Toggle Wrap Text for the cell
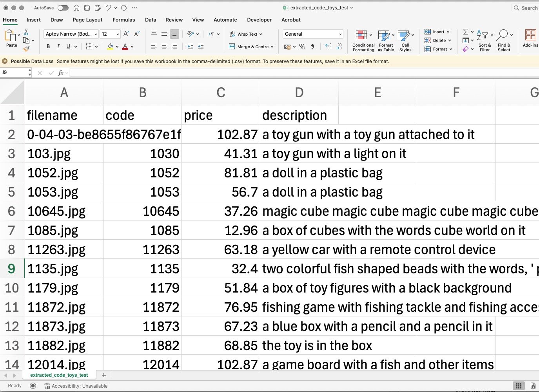The width and height of the screenshot is (539, 392). pos(246,34)
